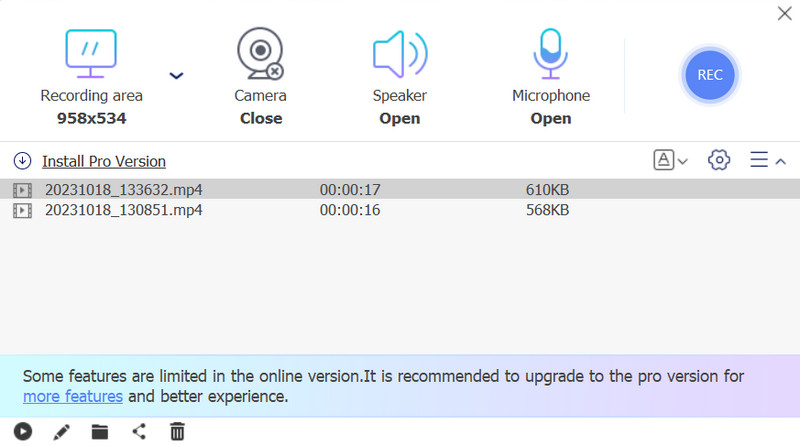Expand the recording area dropdown arrow

tap(176, 76)
